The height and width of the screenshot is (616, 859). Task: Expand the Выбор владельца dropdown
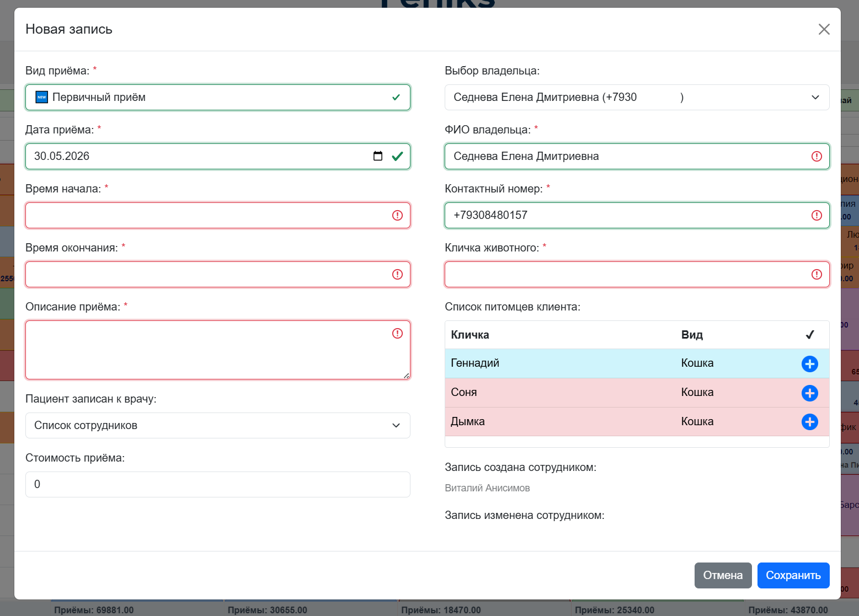coord(637,97)
